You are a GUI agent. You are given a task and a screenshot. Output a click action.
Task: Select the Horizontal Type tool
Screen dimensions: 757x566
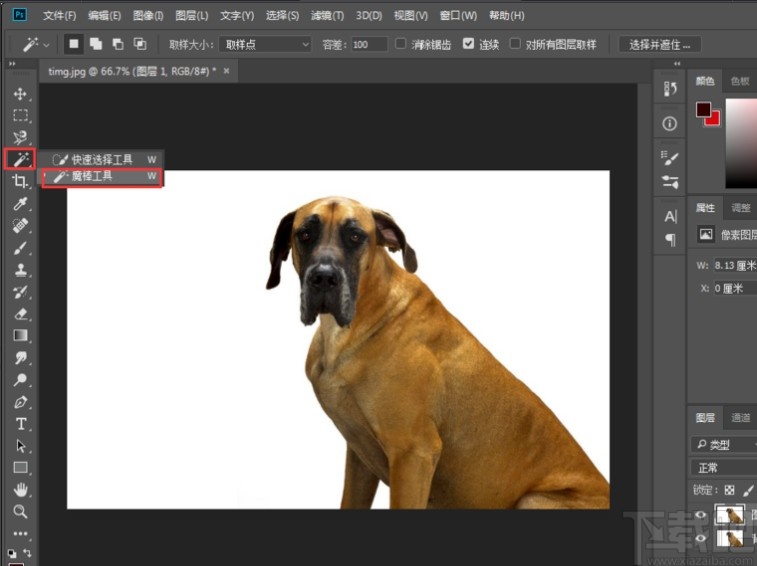[20, 424]
